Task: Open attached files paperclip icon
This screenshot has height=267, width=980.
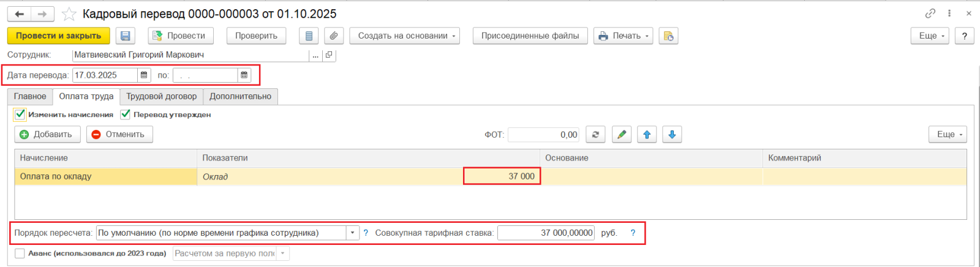Action: pyautogui.click(x=333, y=36)
